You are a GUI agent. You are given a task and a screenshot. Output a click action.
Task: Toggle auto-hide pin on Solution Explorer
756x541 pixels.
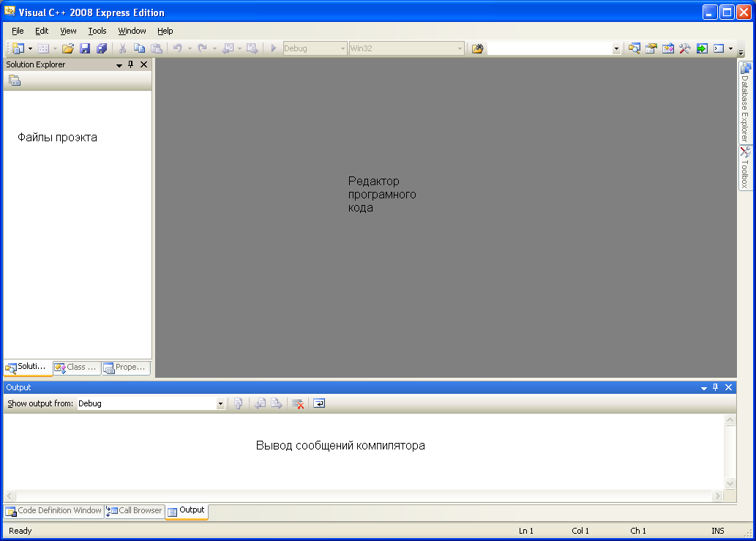point(131,64)
